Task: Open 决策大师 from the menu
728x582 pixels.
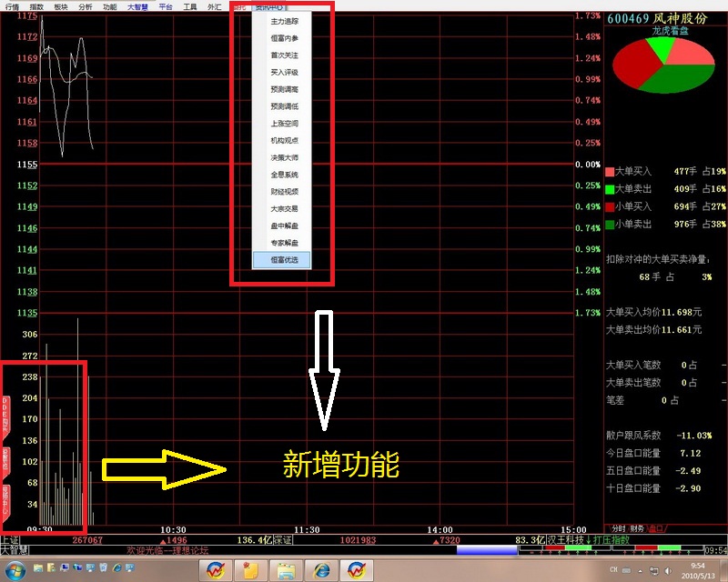Action: click(x=282, y=158)
